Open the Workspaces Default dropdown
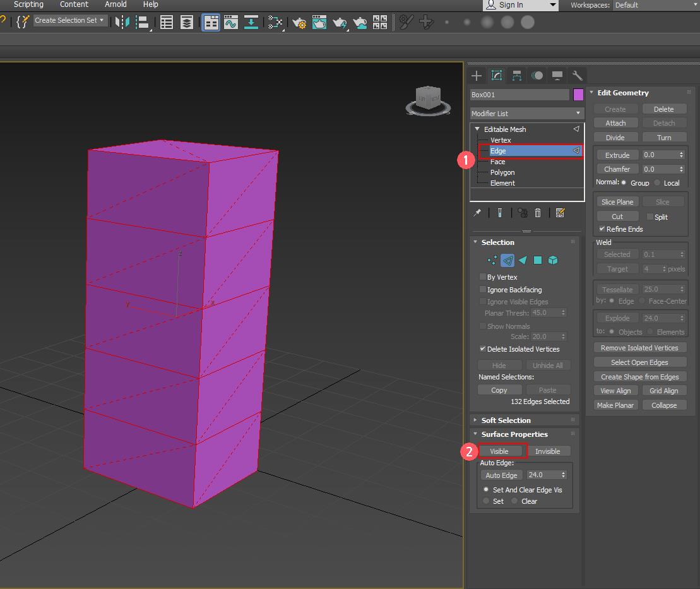This screenshot has height=589, width=700. [656, 5]
